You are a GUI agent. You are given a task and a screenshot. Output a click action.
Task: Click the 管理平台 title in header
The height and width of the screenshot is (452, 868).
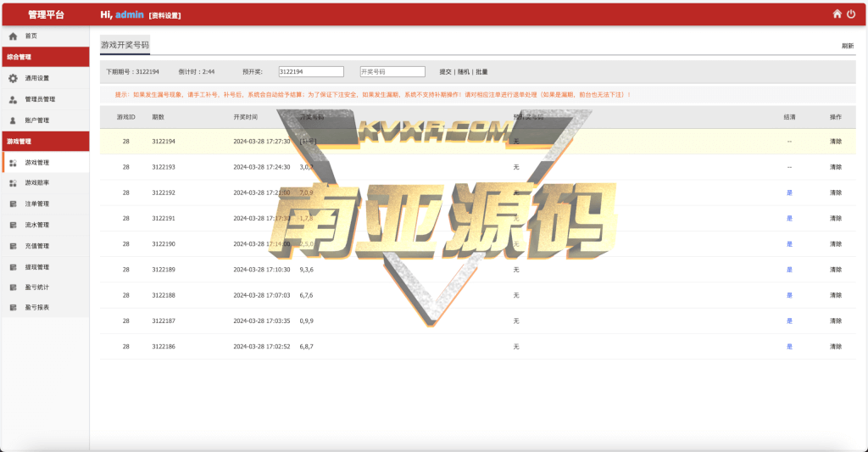tap(46, 14)
